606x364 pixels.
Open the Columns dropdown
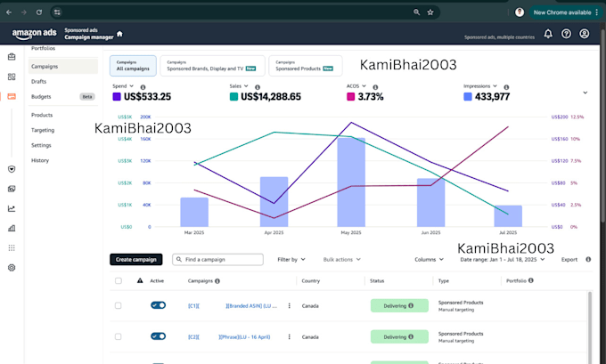tap(429, 259)
